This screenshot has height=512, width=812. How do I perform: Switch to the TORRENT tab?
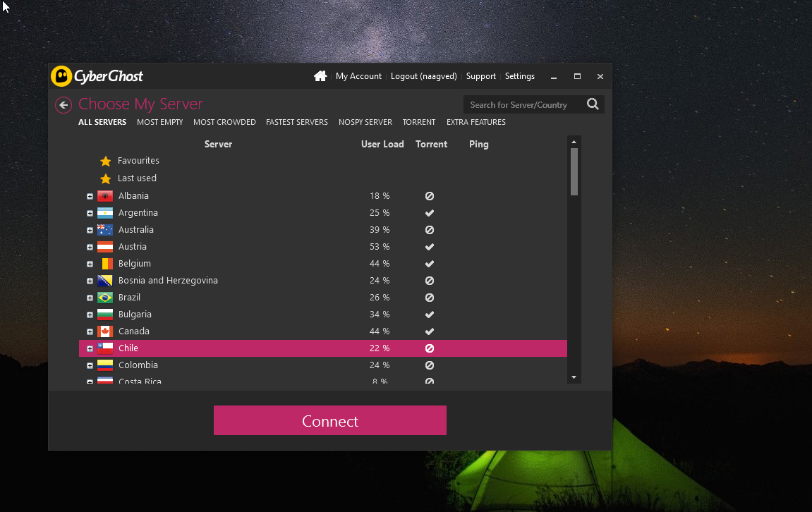[419, 122]
